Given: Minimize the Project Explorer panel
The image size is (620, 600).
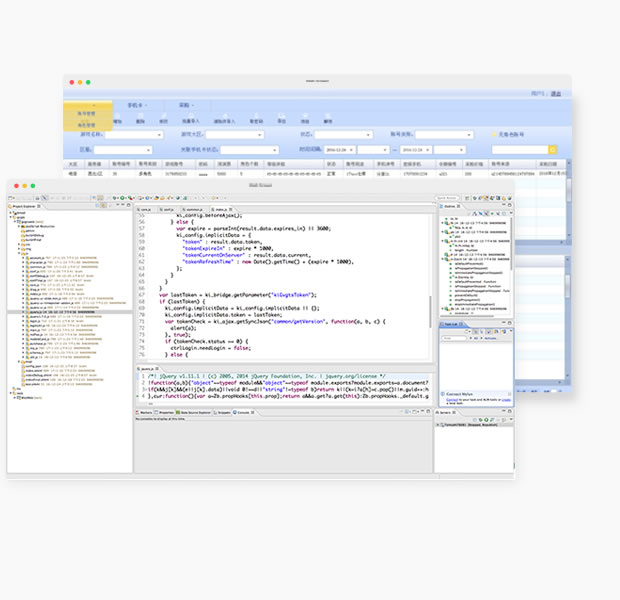Looking at the screenshot, I should pyautogui.click(x=123, y=205).
